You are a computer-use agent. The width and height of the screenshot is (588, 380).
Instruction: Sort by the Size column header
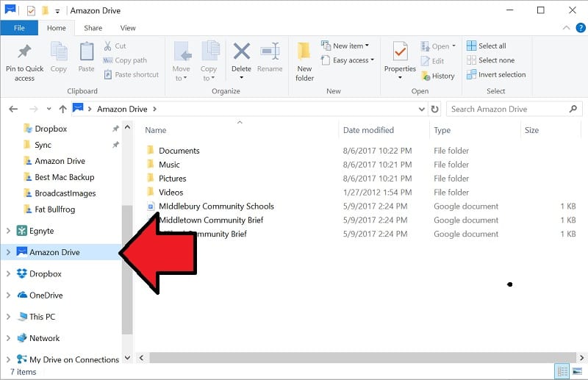[531, 130]
